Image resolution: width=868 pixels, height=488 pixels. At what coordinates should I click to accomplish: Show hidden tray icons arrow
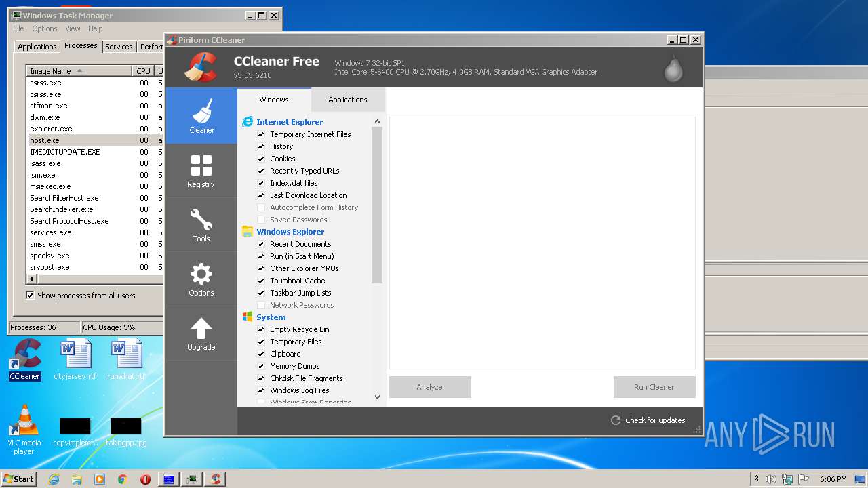point(756,479)
